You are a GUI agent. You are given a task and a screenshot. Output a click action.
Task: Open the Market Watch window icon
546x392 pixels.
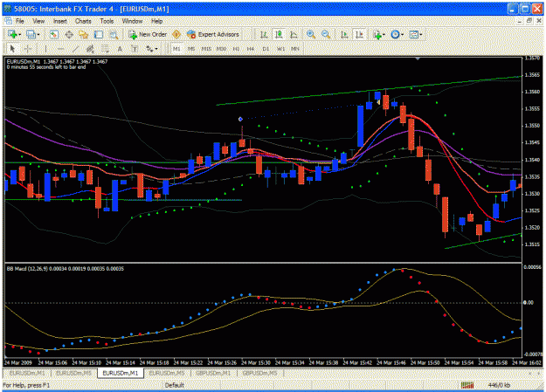click(53, 34)
